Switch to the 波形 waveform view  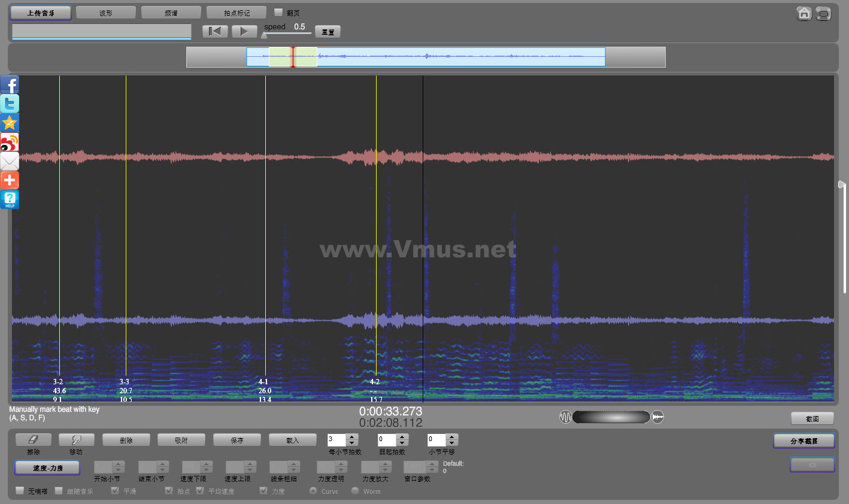click(106, 13)
